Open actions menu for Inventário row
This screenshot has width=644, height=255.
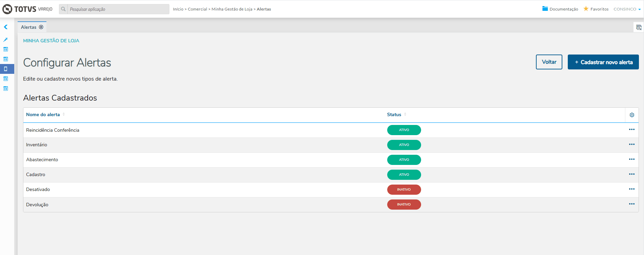[632, 144]
